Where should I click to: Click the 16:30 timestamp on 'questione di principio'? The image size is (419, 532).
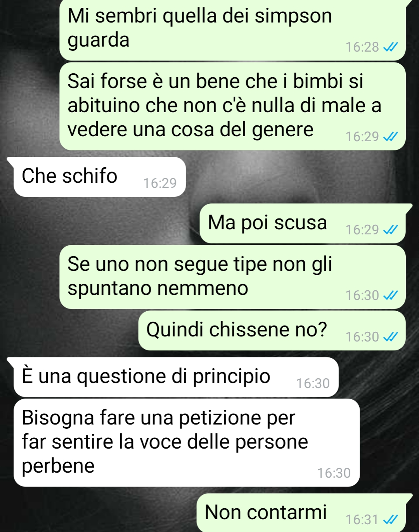pos(313,383)
